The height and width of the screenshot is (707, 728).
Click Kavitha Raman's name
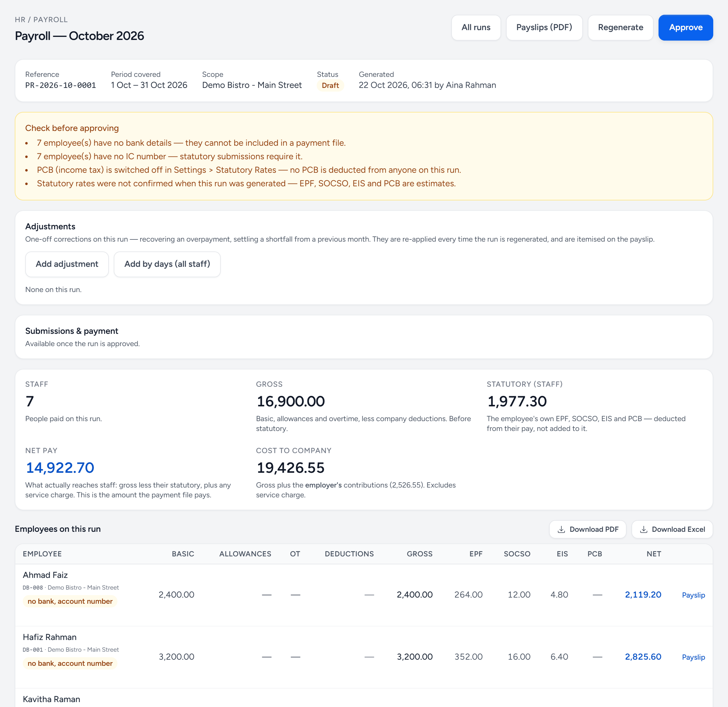click(x=52, y=699)
